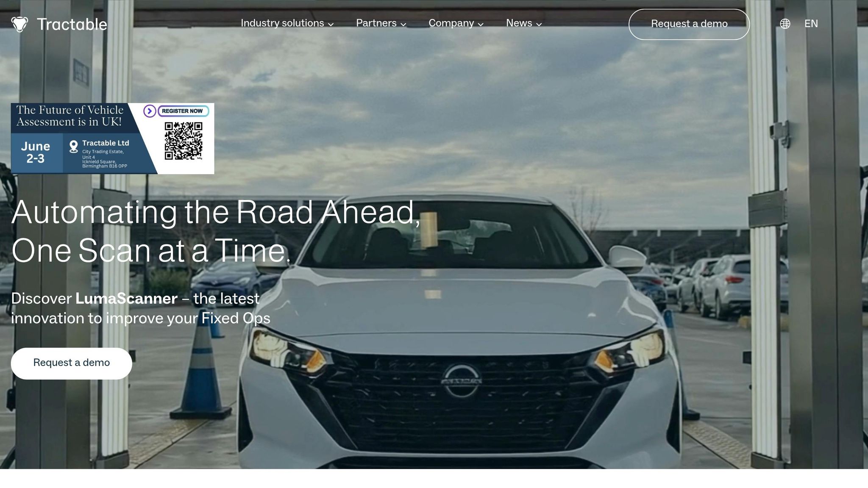
Task: Expand the News chevron arrow
Action: click(x=539, y=25)
